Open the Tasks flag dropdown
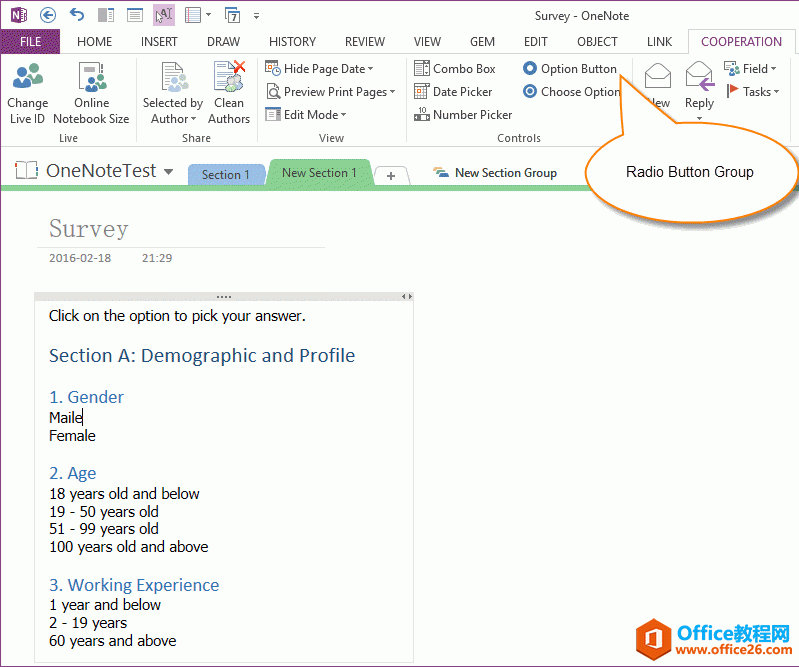 click(x=753, y=92)
